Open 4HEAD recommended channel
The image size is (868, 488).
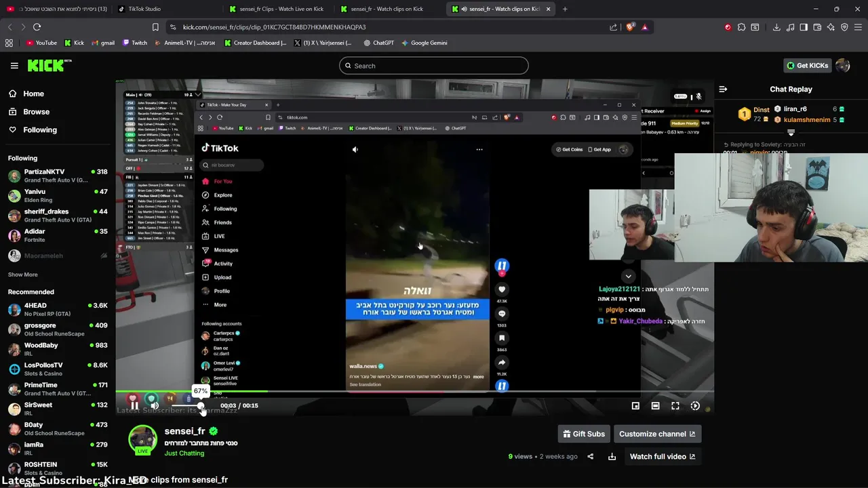pyautogui.click(x=58, y=310)
